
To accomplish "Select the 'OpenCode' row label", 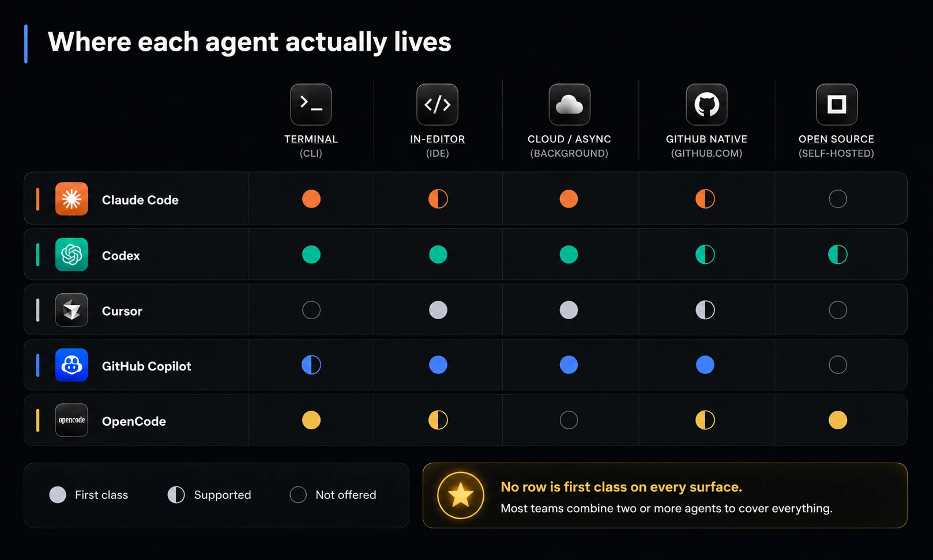I will [134, 422].
